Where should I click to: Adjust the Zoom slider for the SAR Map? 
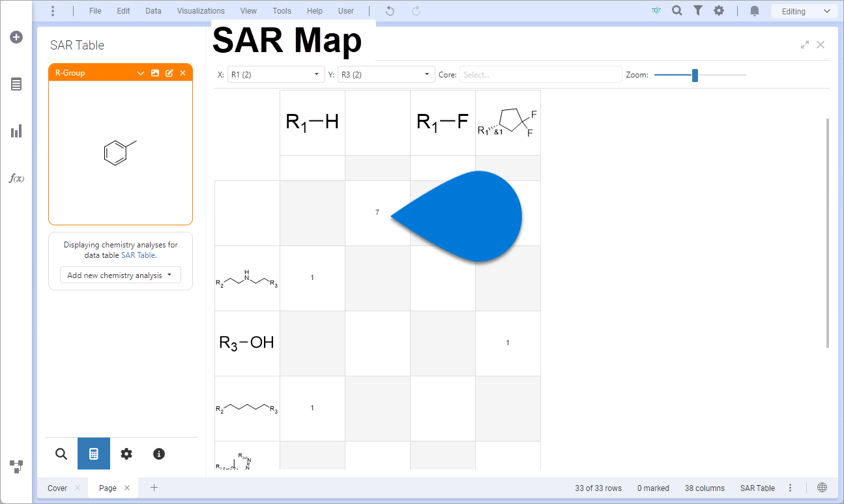[x=694, y=75]
